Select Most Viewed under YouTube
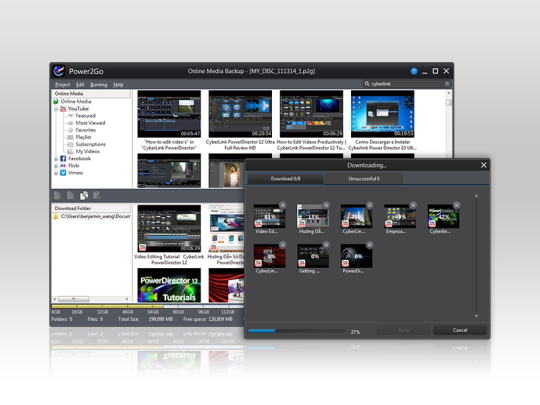540x405 pixels. pos(90,123)
